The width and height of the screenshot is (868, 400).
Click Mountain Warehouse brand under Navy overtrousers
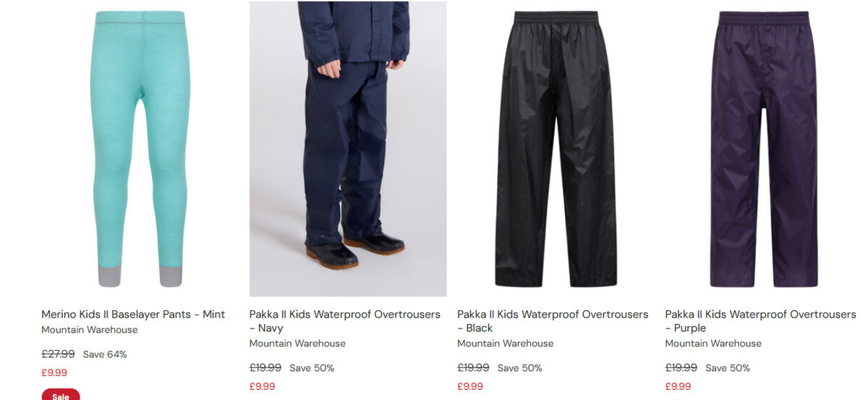[x=297, y=344]
